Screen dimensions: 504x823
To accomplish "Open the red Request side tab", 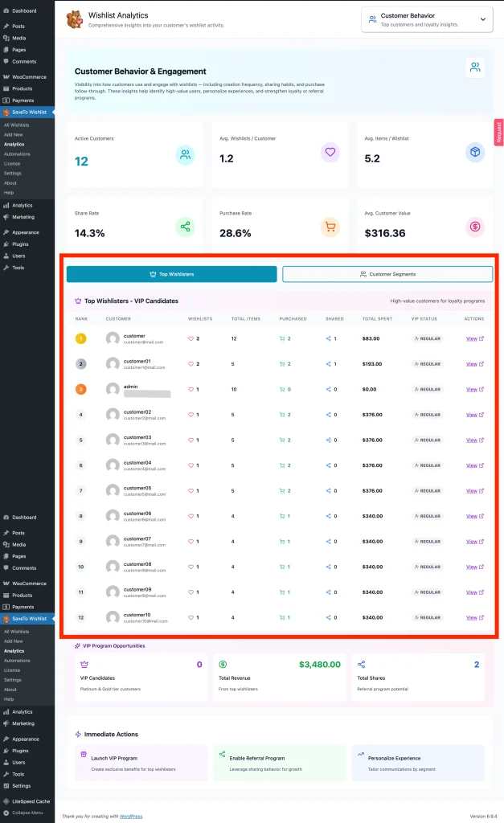I will point(498,132).
